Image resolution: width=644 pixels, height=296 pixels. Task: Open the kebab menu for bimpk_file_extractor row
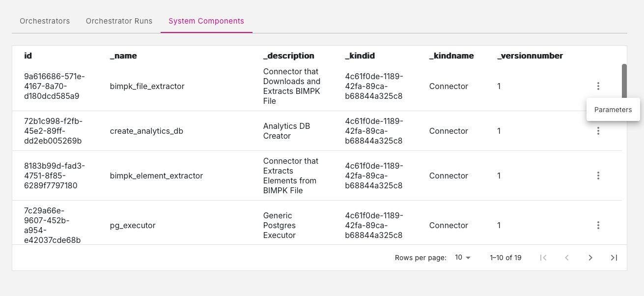click(598, 86)
